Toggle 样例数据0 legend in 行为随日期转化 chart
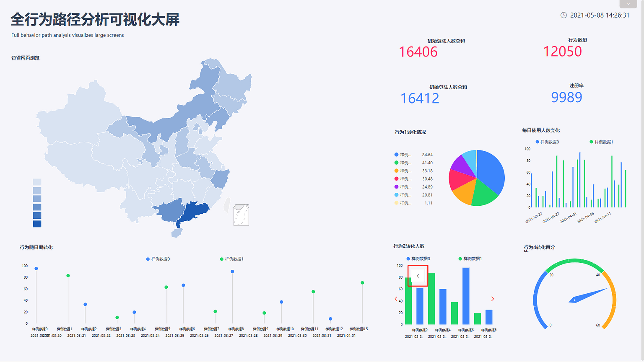 pos(158,259)
